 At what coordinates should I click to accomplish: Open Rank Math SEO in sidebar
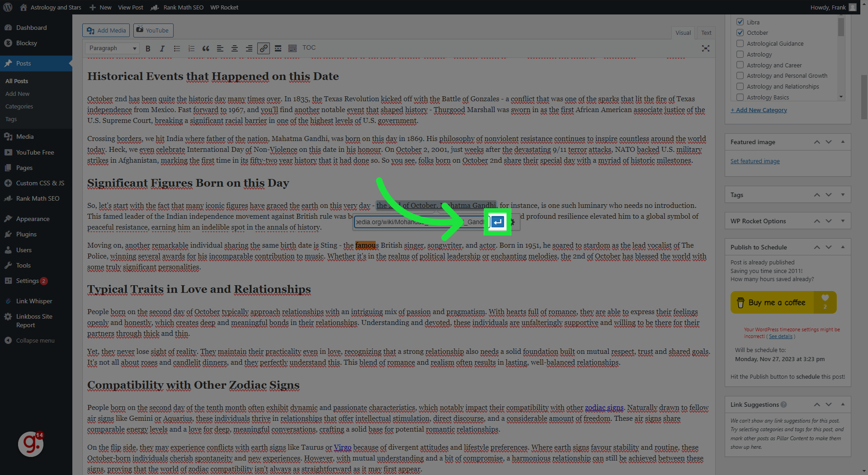38,198
